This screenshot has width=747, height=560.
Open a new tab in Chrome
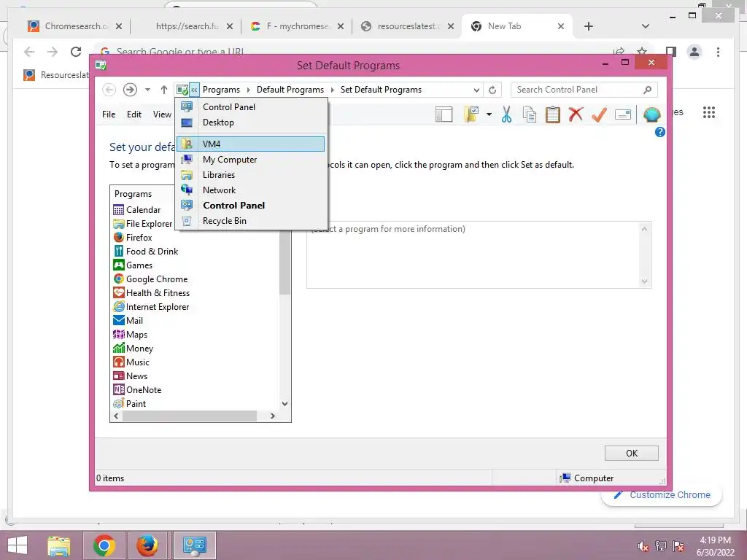pos(589,26)
